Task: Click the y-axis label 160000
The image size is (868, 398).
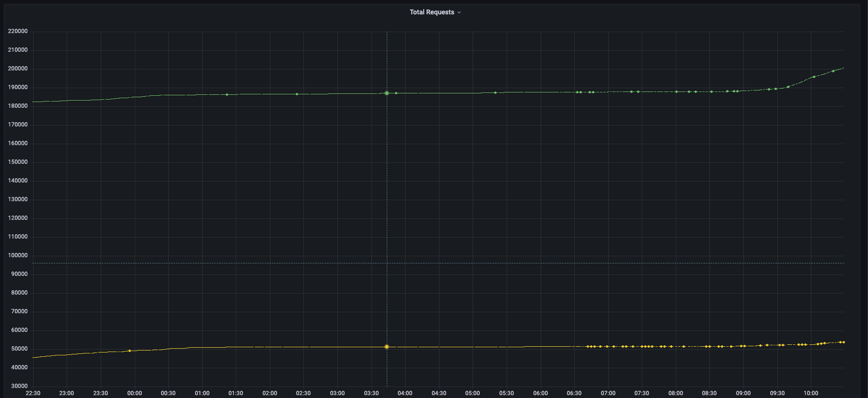Action: coord(18,143)
